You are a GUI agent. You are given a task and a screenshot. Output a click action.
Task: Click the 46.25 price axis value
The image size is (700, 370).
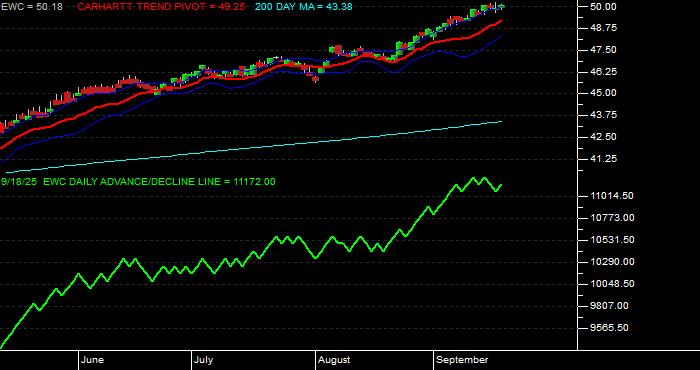click(603, 71)
